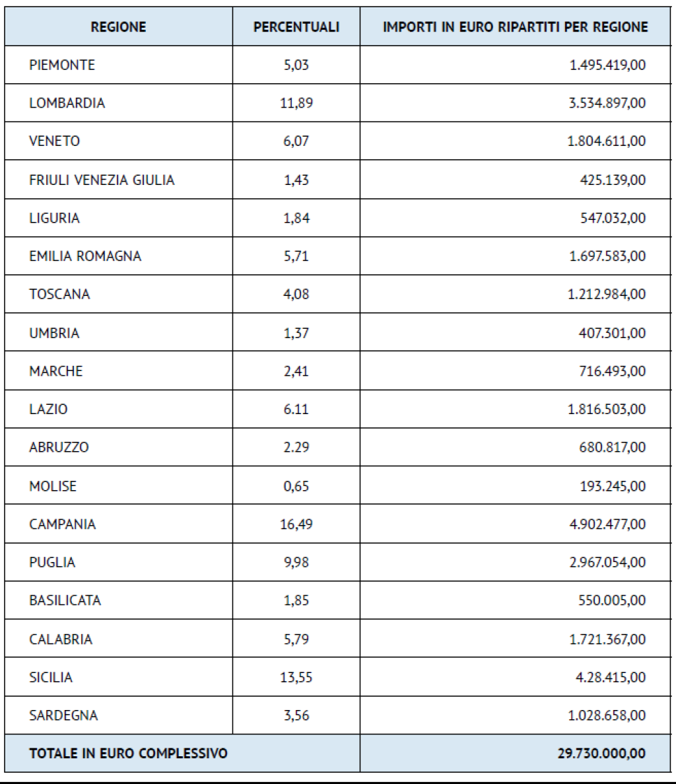Select the total amount 29.730.000,00

point(601,753)
